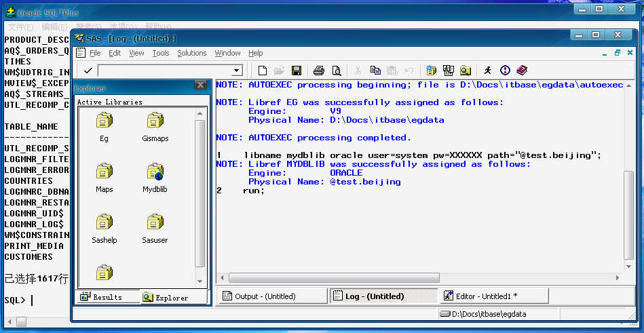The image size is (644, 333).
Task: Open the Solutions menu
Action: click(192, 53)
